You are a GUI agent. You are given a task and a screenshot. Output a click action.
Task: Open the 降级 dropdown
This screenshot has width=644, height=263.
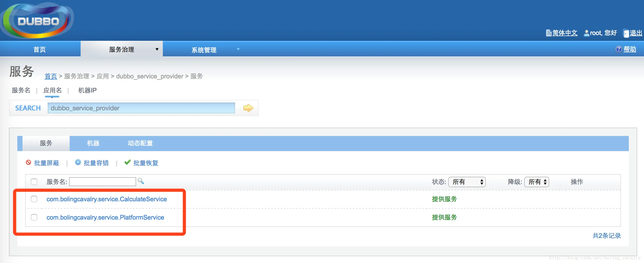tap(537, 182)
